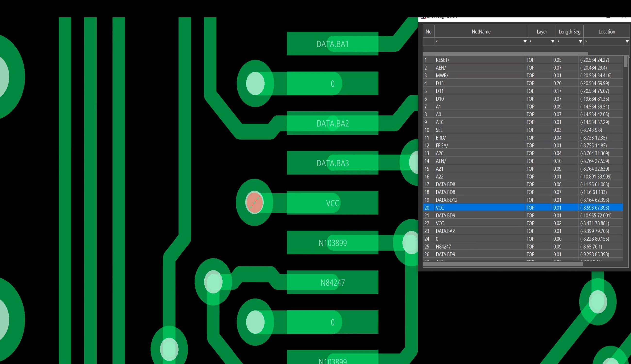631x364 pixels.
Task: Open the Length Seg filter dropdown
Action: 580,41
